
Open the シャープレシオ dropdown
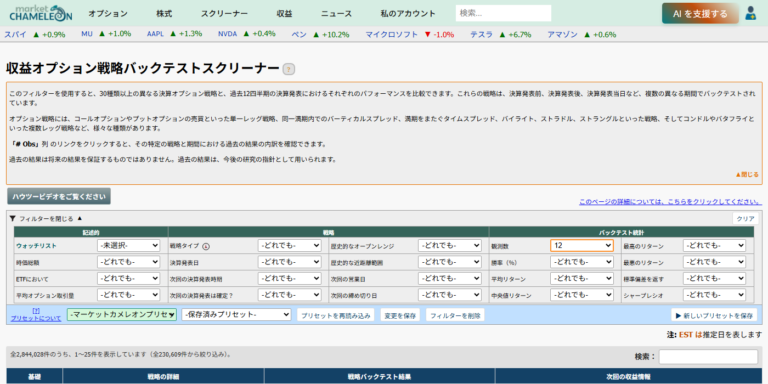715,295
